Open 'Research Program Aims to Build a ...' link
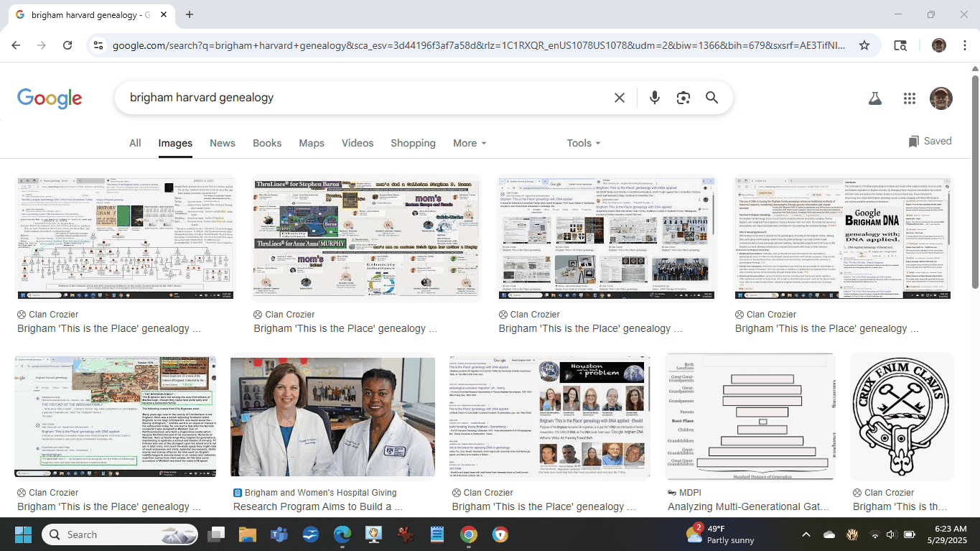Image resolution: width=980 pixels, height=551 pixels. tap(317, 506)
